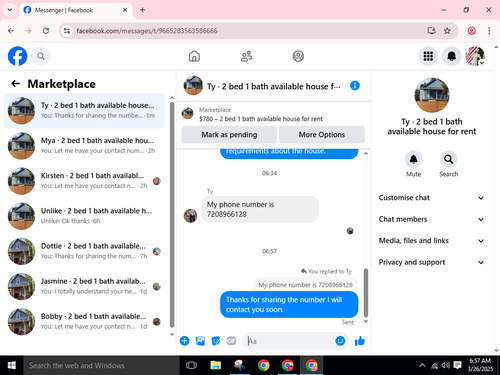Click Ty's avatar next to phone message

click(190, 216)
